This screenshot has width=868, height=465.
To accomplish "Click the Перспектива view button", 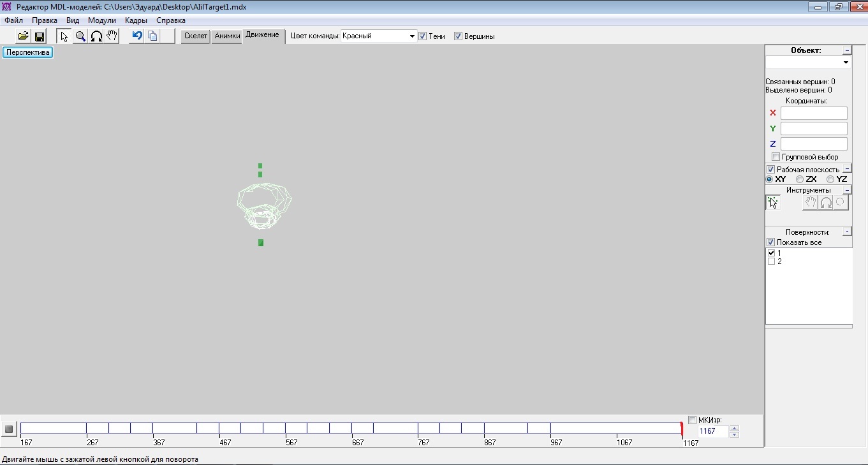I will tap(28, 52).
